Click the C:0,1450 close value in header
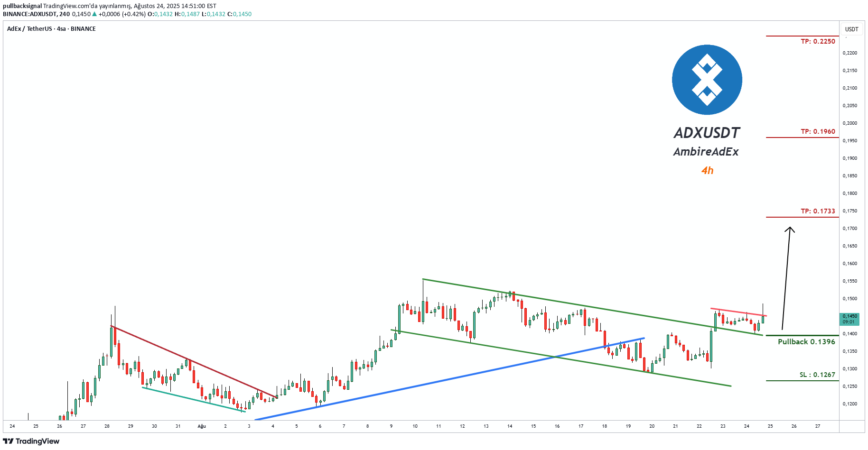This screenshot has height=450, width=868. (x=240, y=14)
